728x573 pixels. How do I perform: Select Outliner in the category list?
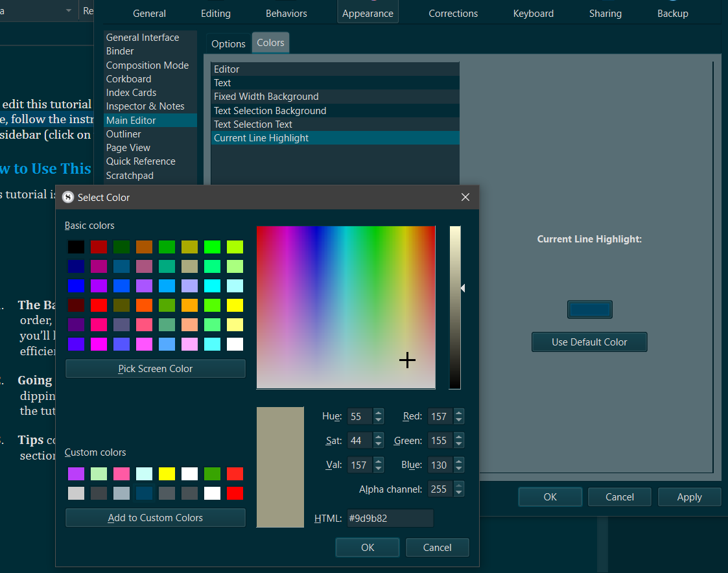tap(150, 134)
